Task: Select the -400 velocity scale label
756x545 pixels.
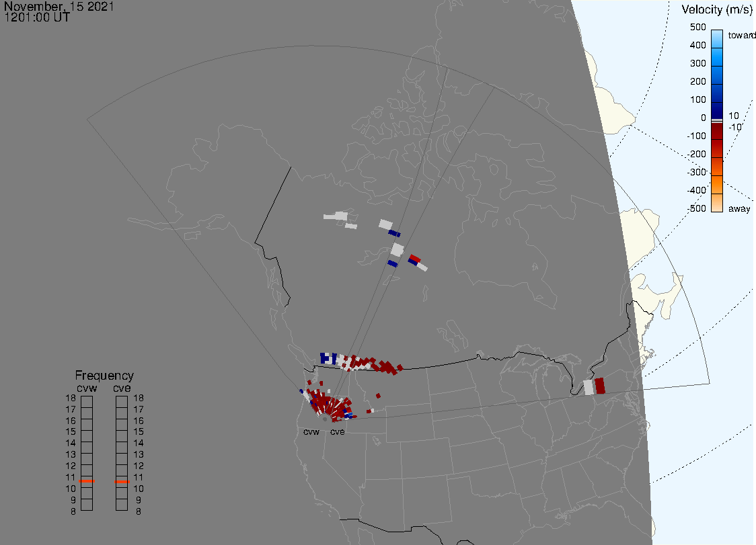Action: 696,190
